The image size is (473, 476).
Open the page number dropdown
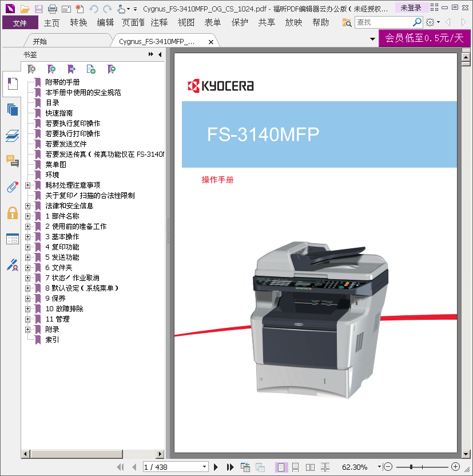pos(205,467)
